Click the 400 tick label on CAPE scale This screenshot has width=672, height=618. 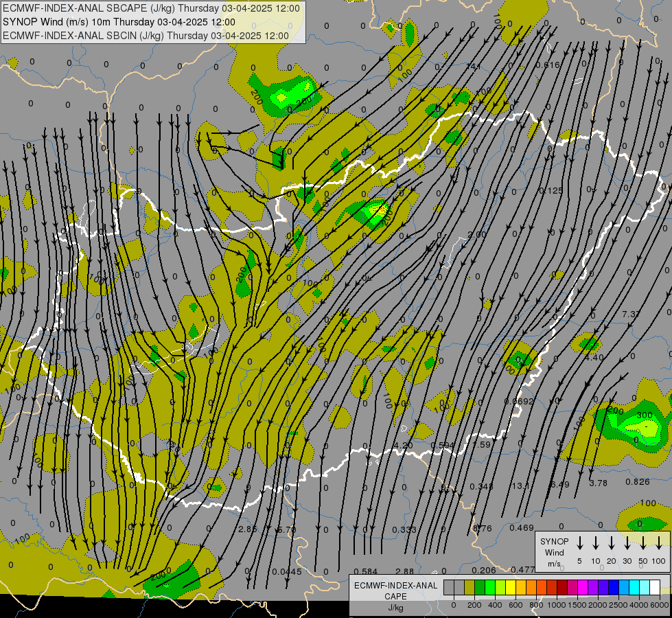(495, 605)
